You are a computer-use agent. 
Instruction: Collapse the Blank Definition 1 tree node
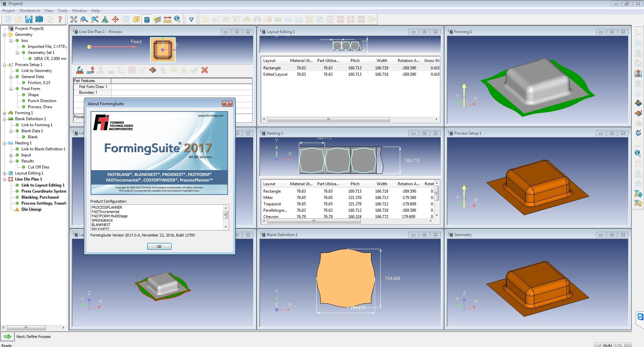click(x=5, y=119)
